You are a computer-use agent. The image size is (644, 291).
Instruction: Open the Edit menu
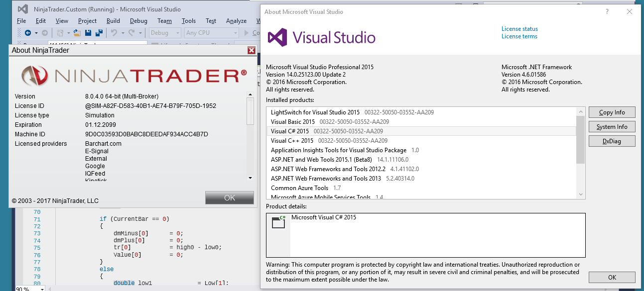[x=41, y=21]
